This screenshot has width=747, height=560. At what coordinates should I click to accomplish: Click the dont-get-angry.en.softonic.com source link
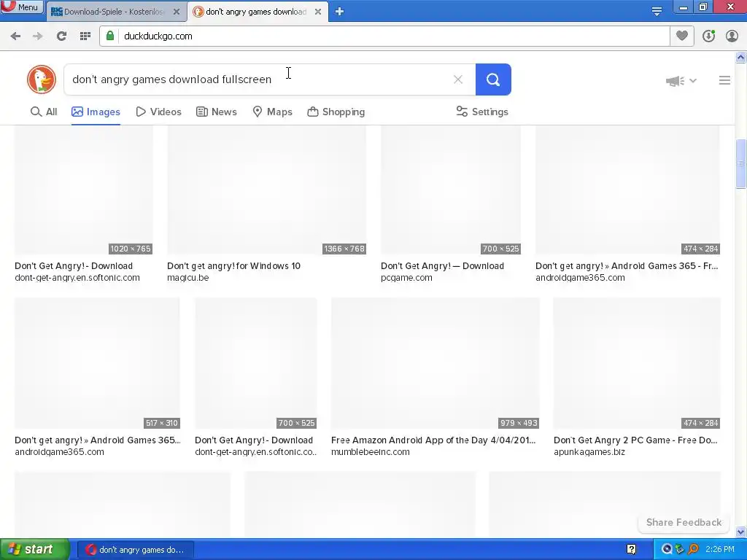click(77, 278)
